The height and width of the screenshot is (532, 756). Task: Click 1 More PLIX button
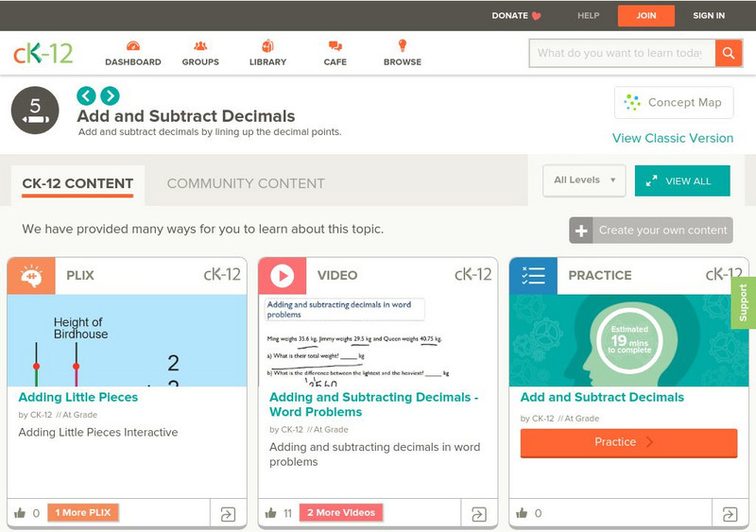tap(83, 513)
